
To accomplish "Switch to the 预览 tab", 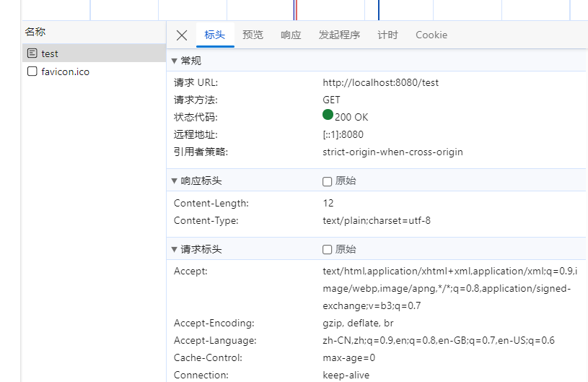I will click(253, 35).
